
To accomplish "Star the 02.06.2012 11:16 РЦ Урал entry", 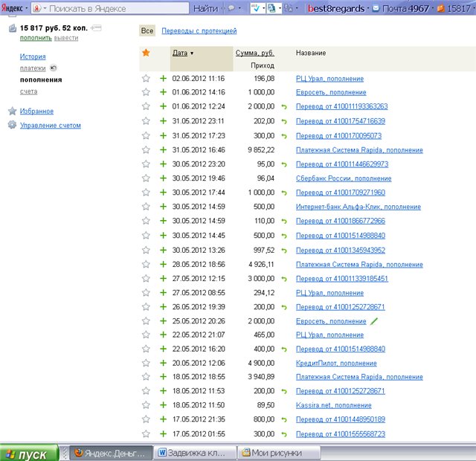I will (146, 78).
